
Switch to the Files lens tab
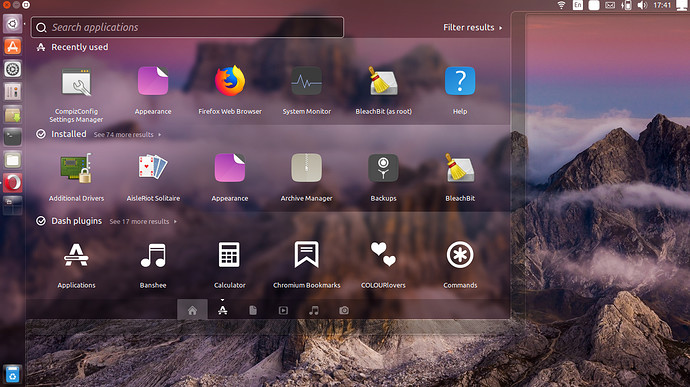point(253,310)
